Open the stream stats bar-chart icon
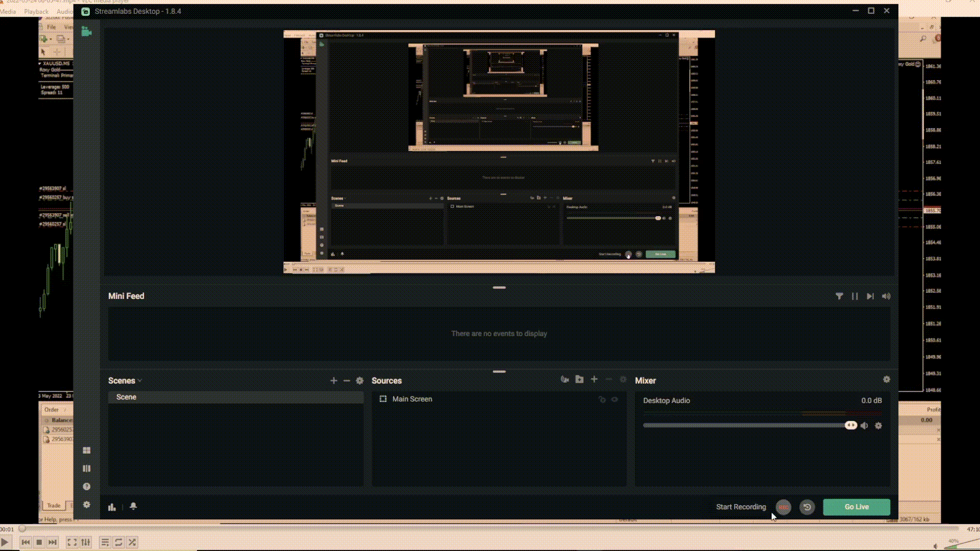Image resolution: width=980 pixels, height=551 pixels. (112, 507)
